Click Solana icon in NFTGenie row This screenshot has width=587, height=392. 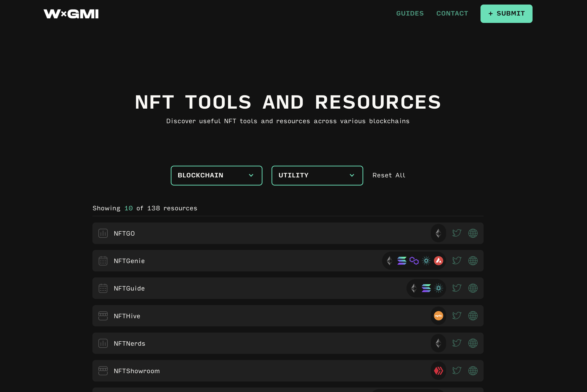coord(402,261)
